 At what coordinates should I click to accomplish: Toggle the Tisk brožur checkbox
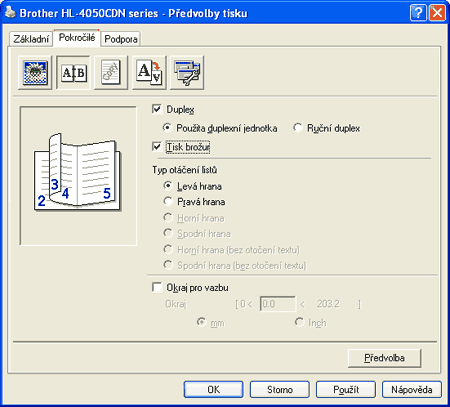[157, 147]
